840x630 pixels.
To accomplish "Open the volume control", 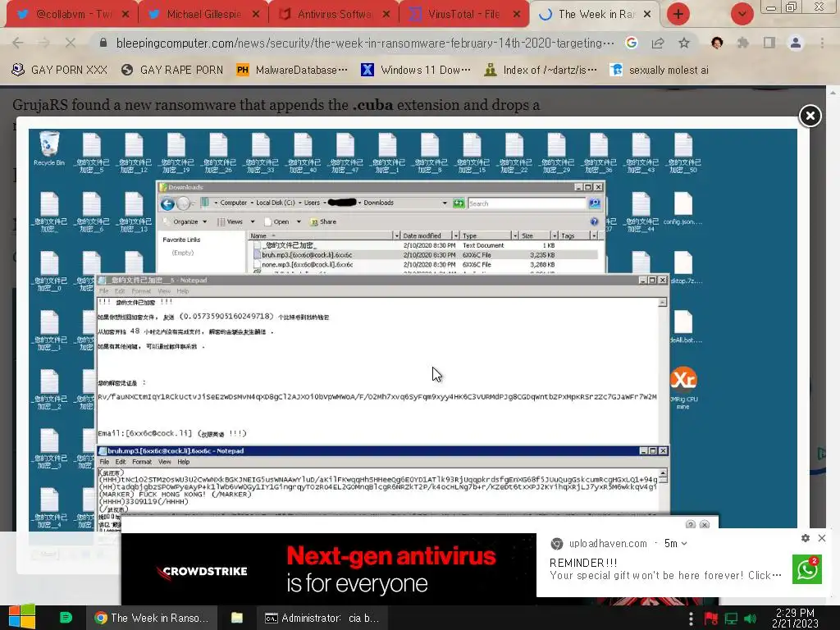I will [751, 619].
